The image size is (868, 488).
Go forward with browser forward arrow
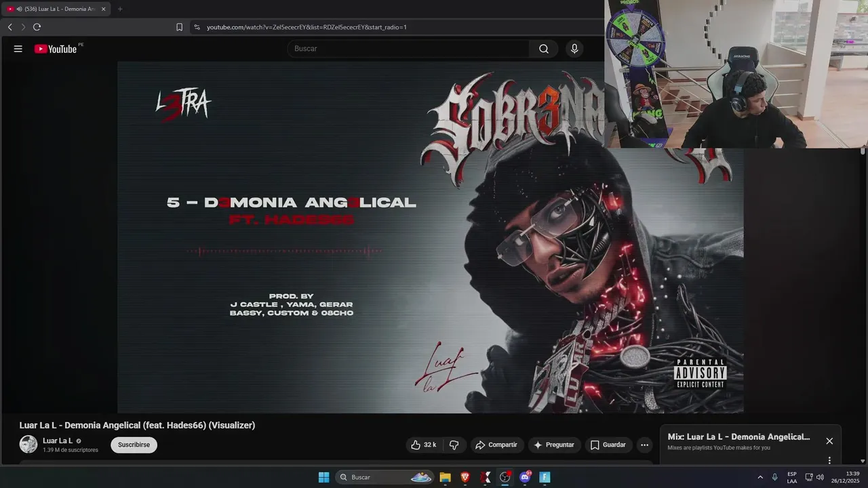[x=23, y=27]
